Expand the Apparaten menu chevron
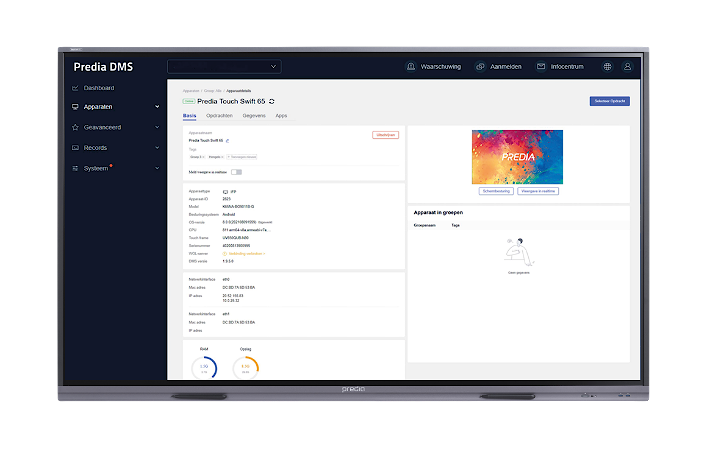 pos(157,107)
